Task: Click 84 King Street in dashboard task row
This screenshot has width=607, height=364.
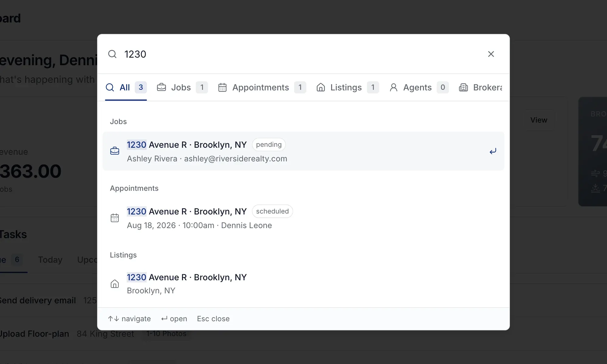Action: [105, 334]
